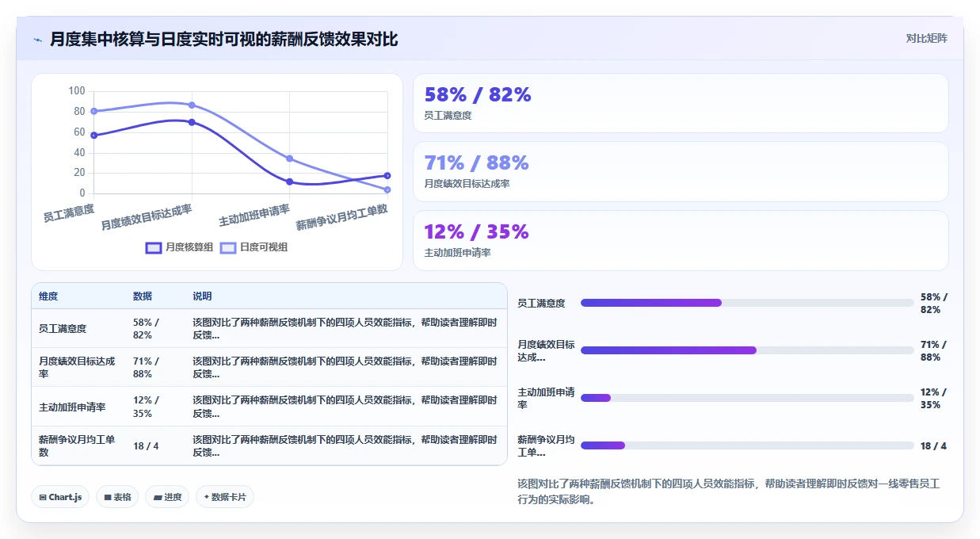Screen dimensions: 980x539
Task: Click the 日度可视组 point at 月度绩效目标达成率
Action: point(192,105)
